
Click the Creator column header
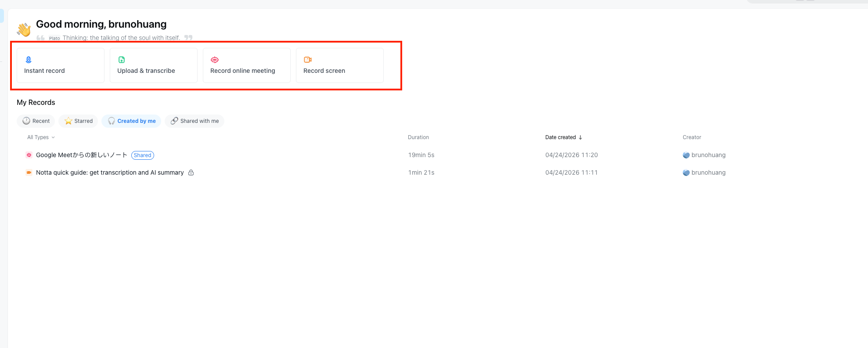[692, 137]
